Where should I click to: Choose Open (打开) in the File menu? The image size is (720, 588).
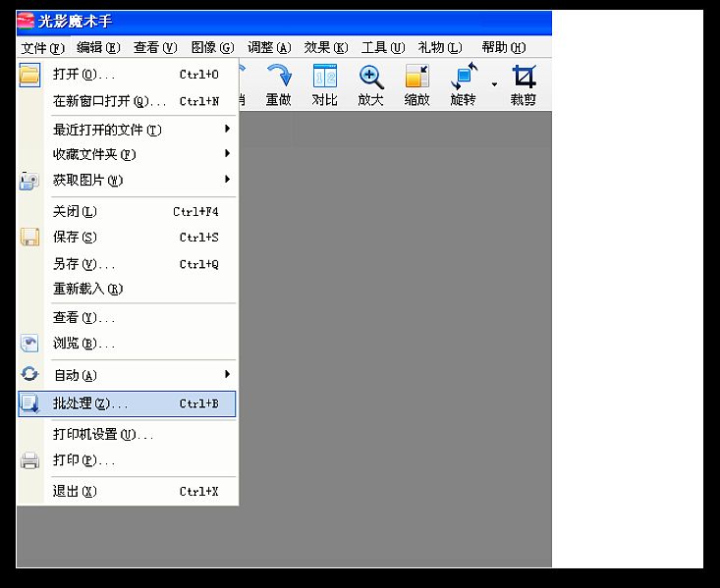[x=83, y=75]
